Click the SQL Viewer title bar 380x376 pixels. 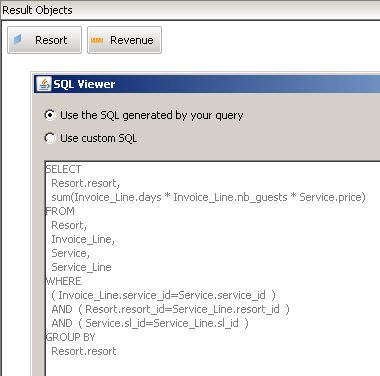207,84
